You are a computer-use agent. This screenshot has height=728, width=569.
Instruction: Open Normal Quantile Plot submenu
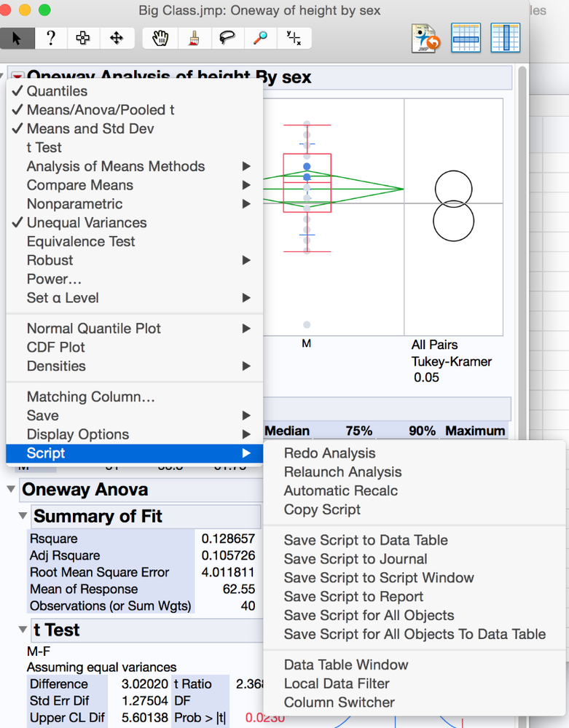(x=135, y=329)
